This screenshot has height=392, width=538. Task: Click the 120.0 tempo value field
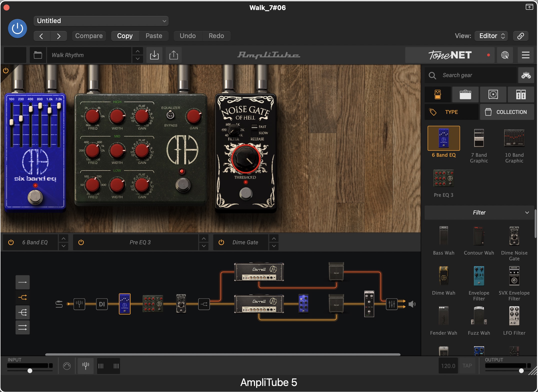point(448,366)
